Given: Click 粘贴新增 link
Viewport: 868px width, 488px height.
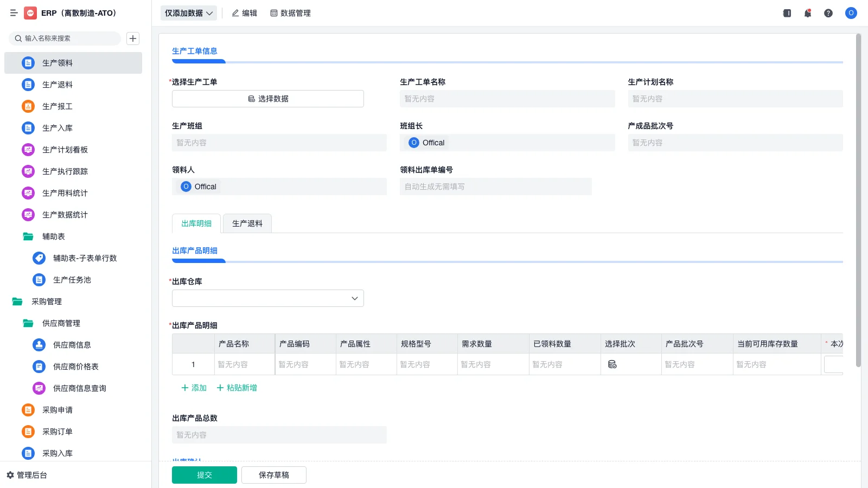Looking at the screenshot, I should point(237,388).
